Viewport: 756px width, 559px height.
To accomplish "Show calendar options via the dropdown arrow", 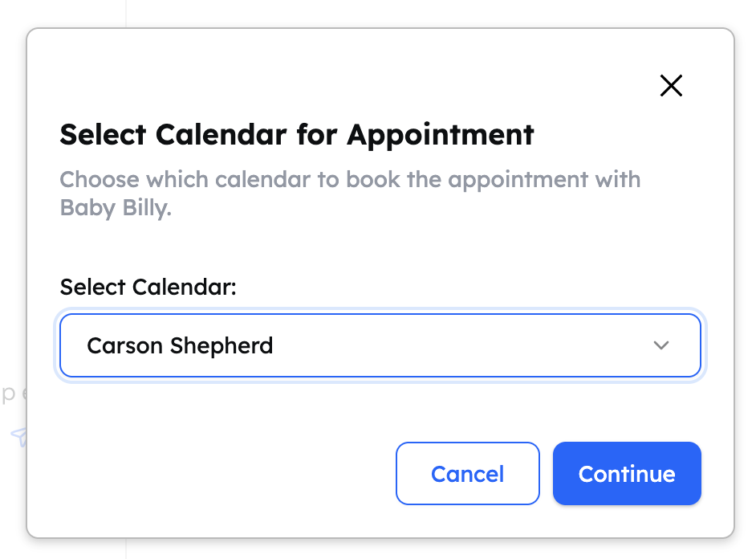I will [660, 345].
